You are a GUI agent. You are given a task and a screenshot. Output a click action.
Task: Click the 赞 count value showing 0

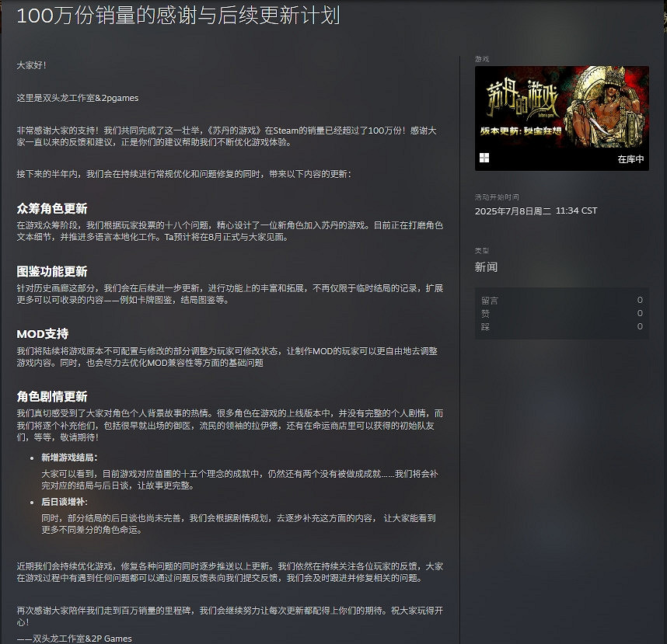[639, 313]
